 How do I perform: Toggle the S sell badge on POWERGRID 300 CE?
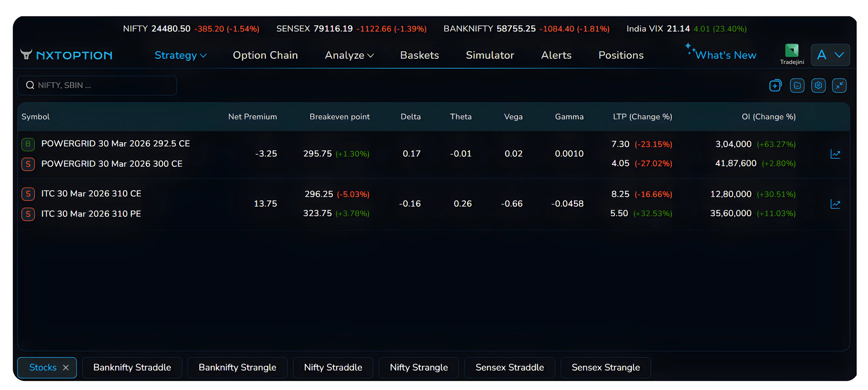click(x=28, y=164)
